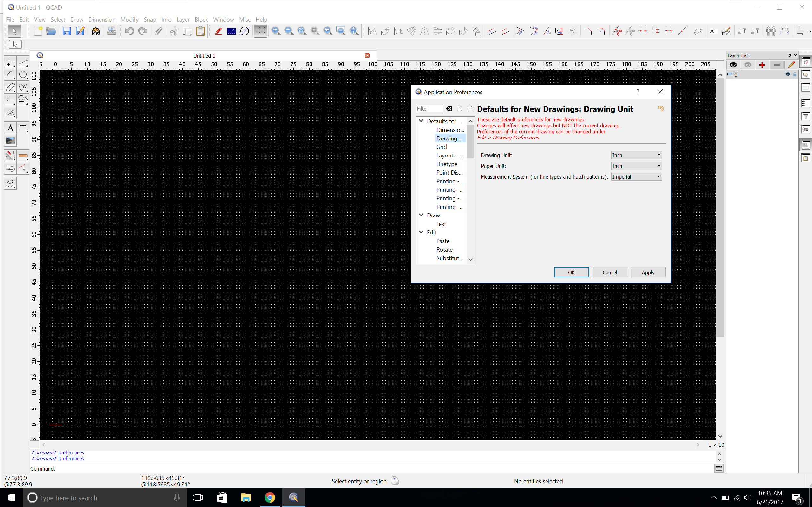Click the Filter input field
This screenshot has height=507, width=812.
tap(429, 109)
